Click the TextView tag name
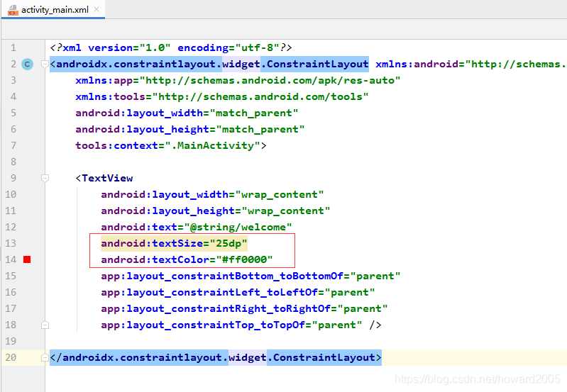Viewport: 567px width, 392px height. tap(107, 178)
